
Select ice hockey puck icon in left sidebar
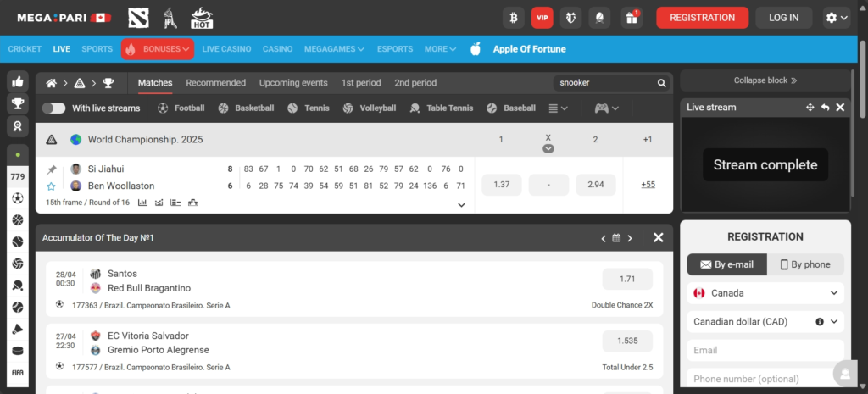pos(18,351)
